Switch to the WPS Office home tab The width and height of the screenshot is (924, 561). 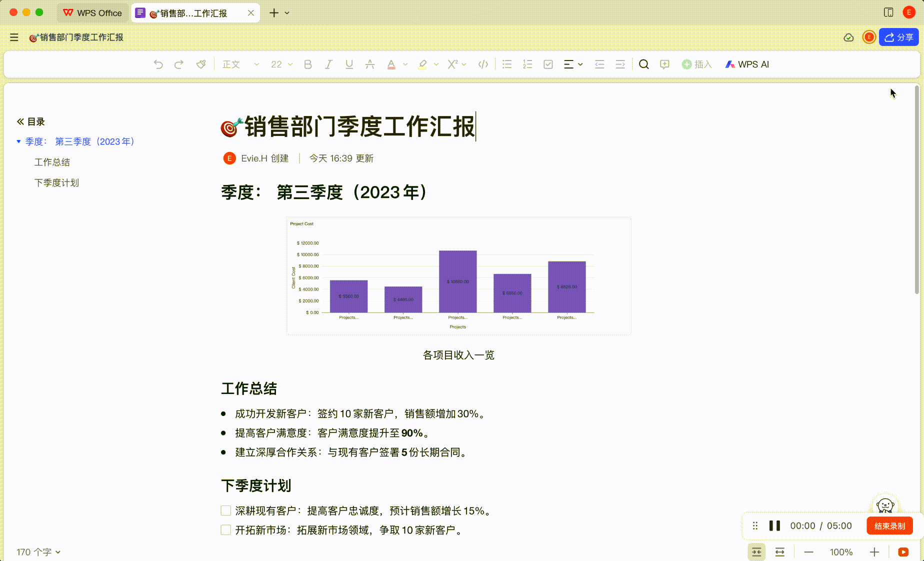click(92, 12)
